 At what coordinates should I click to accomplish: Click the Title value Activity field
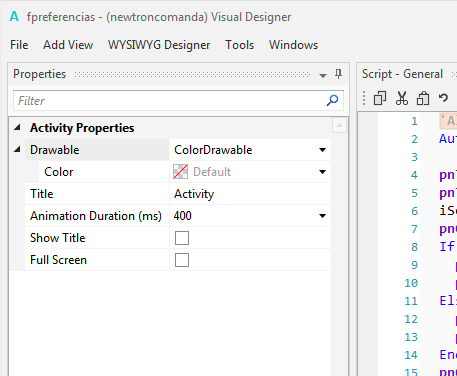pyautogui.click(x=250, y=194)
